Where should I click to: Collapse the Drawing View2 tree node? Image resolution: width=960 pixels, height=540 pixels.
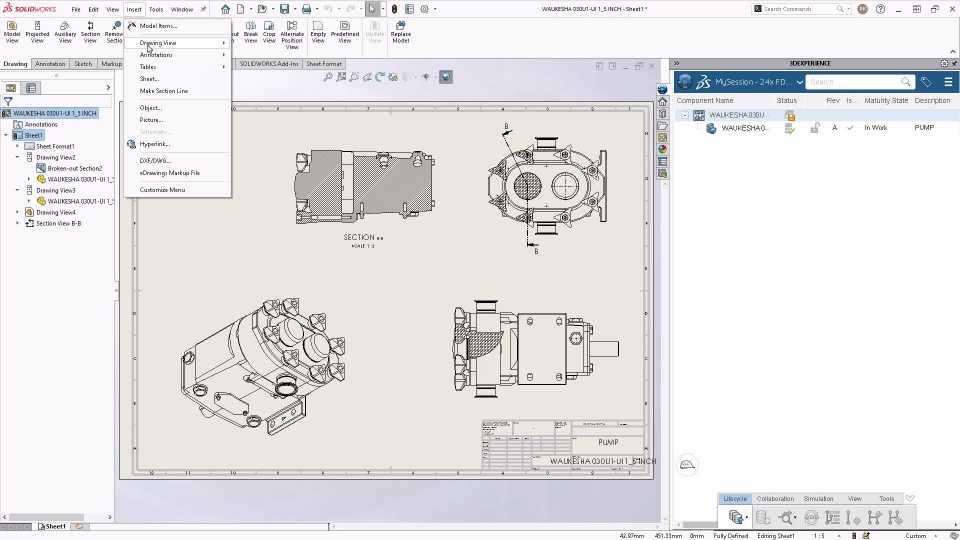[17, 157]
